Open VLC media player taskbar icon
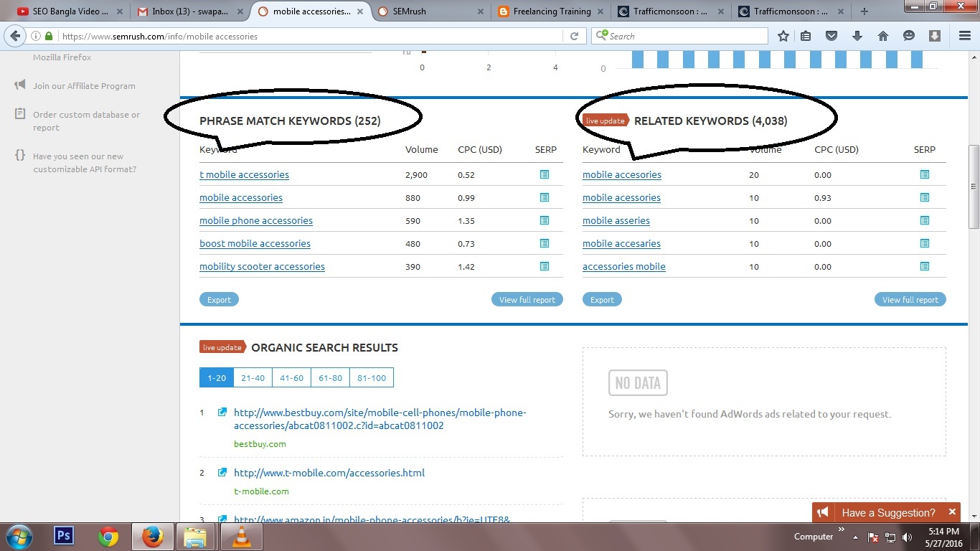Viewport: 980px width, 551px height. tap(240, 536)
